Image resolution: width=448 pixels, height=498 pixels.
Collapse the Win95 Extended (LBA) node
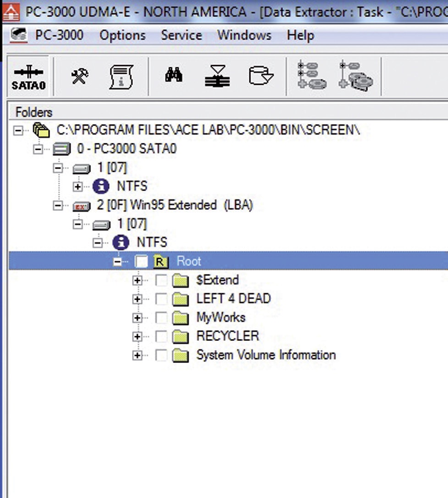click(x=58, y=206)
